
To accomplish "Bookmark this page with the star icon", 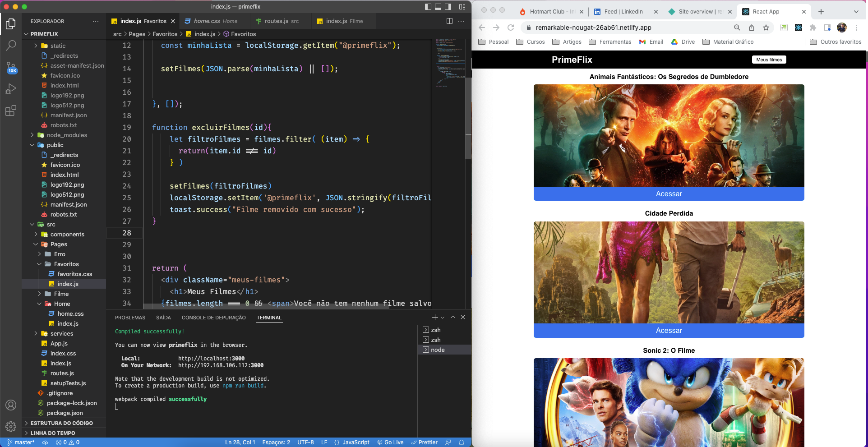I will [x=766, y=28].
